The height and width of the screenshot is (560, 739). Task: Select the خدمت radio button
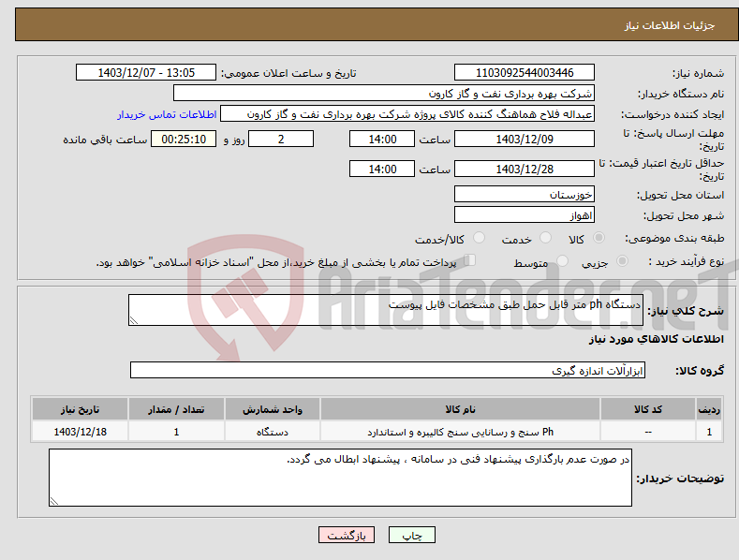[545, 238]
